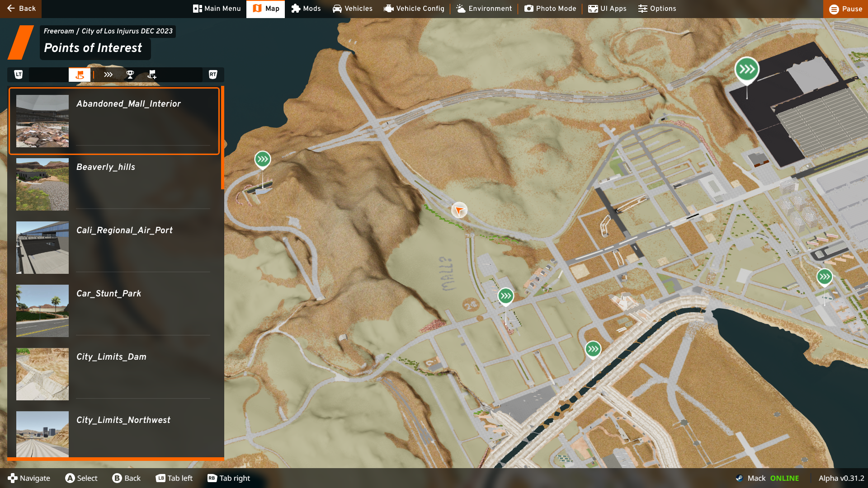This screenshot has width=868, height=488.
Task: Open the Options menu
Action: (x=657, y=9)
